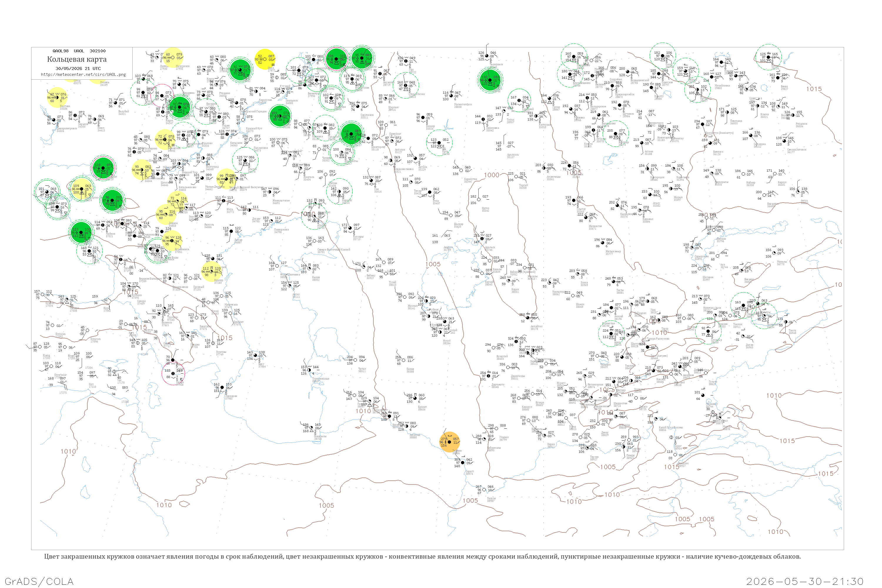
Task: Select the Баянаул 36126 station label
Action: [718, 153]
